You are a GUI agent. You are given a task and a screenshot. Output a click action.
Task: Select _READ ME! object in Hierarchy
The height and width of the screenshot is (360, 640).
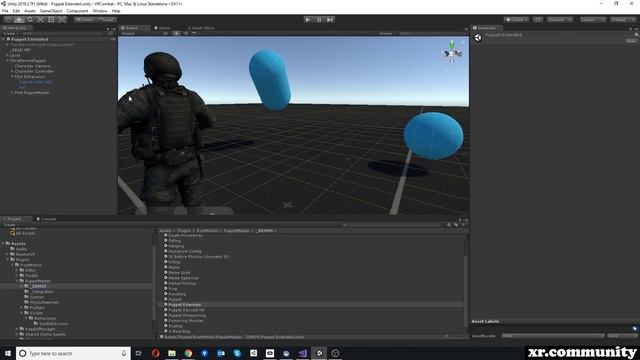point(21,50)
